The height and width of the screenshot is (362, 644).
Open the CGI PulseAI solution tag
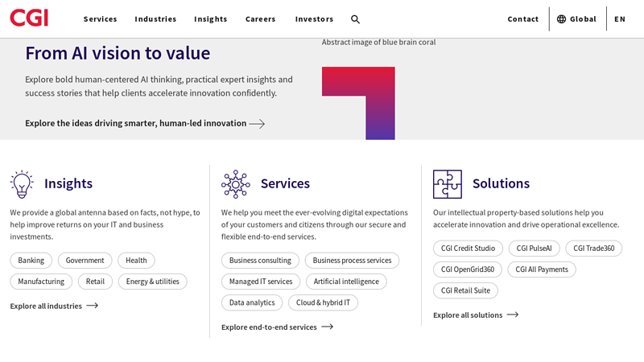(534, 249)
